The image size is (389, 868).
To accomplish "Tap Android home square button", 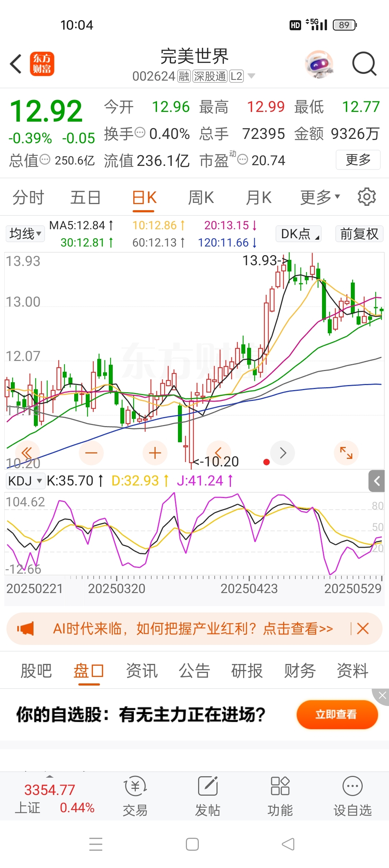I will tap(192, 844).
